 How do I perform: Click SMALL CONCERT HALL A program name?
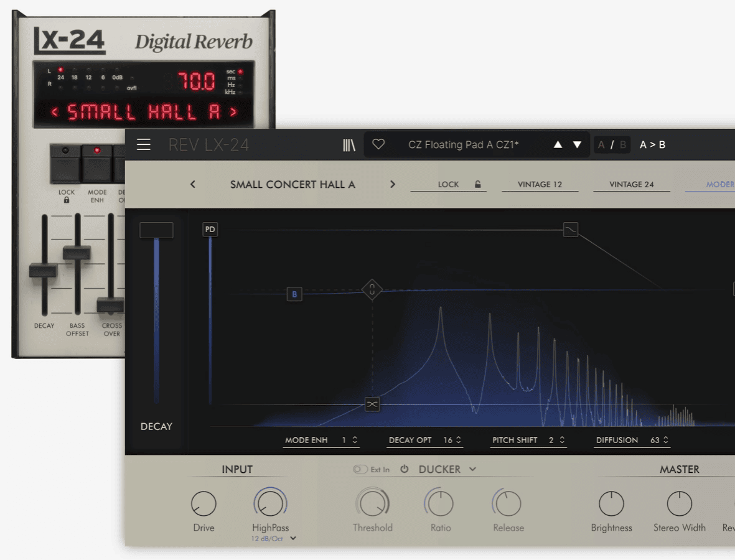pos(293,185)
